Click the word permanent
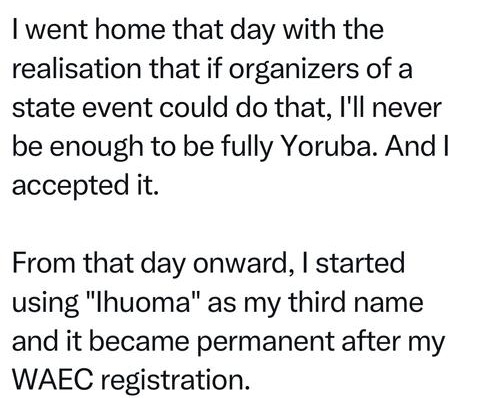 265,343
